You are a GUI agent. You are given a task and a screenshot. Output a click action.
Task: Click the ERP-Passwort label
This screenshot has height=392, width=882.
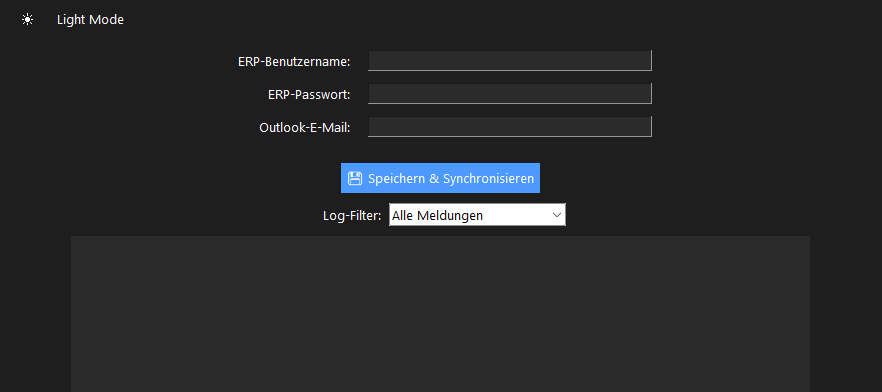309,94
